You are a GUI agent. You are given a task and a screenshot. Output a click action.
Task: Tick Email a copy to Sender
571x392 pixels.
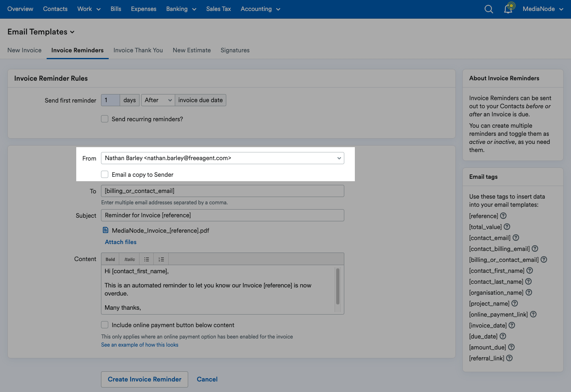(105, 174)
